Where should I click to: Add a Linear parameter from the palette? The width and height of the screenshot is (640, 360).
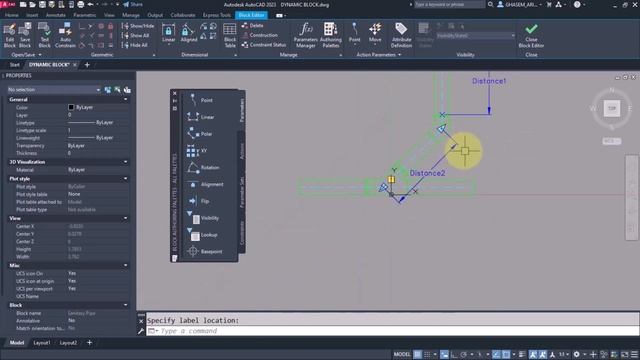pos(201,117)
